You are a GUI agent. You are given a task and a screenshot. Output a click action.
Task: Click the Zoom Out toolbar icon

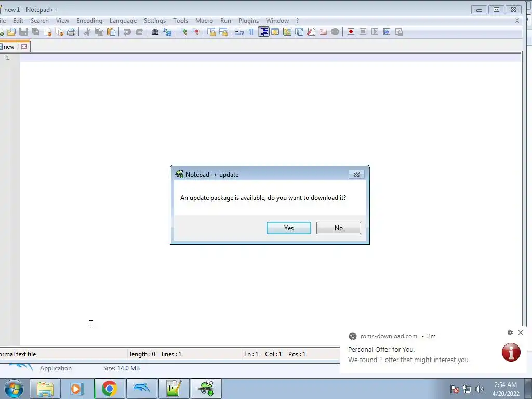point(195,32)
